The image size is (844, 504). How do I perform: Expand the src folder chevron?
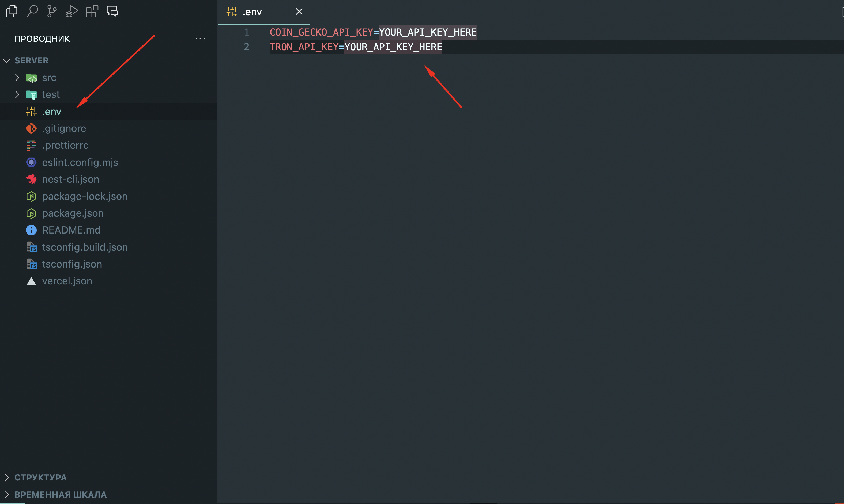point(17,78)
